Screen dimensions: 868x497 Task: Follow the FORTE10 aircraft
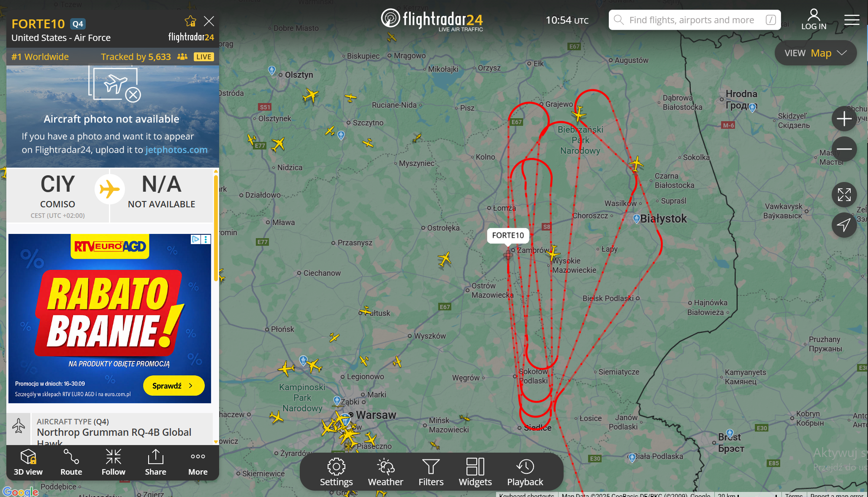pos(114,462)
